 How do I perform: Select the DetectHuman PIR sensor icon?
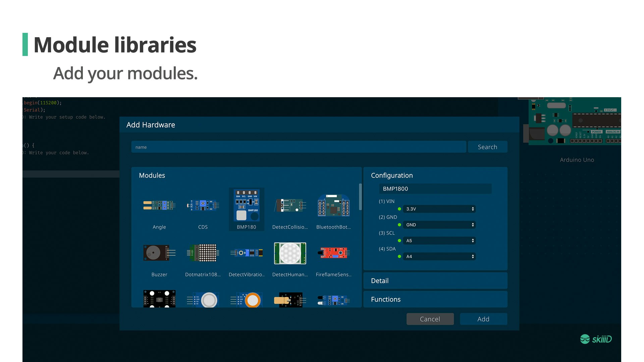290,253
